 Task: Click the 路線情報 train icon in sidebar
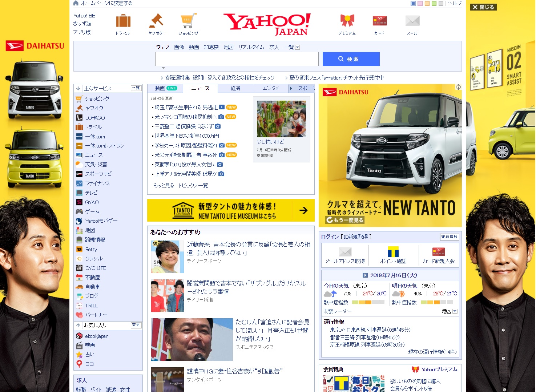coord(79,240)
